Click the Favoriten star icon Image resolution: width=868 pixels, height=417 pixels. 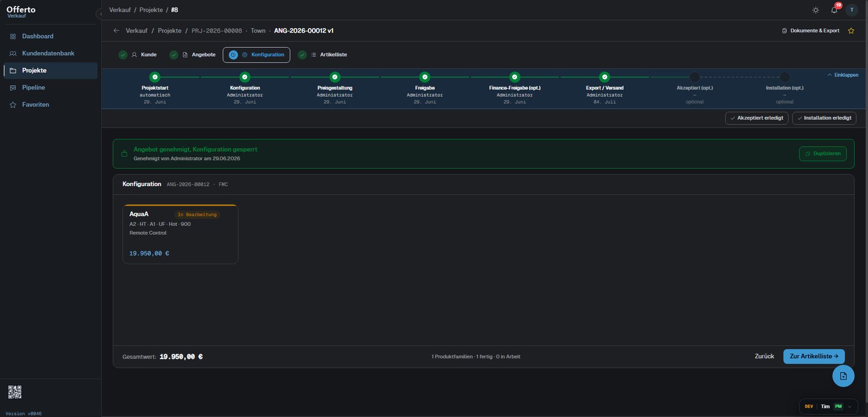(13, 105)
